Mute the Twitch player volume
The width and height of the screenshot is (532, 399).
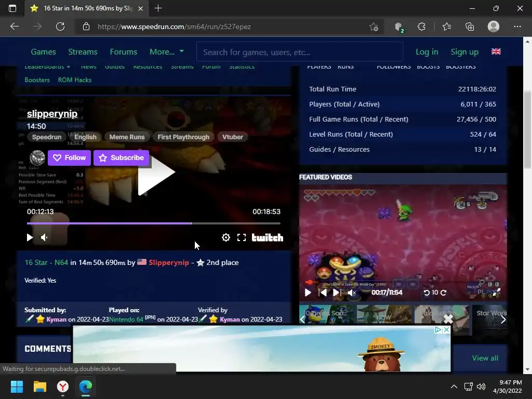click(44, 237)
